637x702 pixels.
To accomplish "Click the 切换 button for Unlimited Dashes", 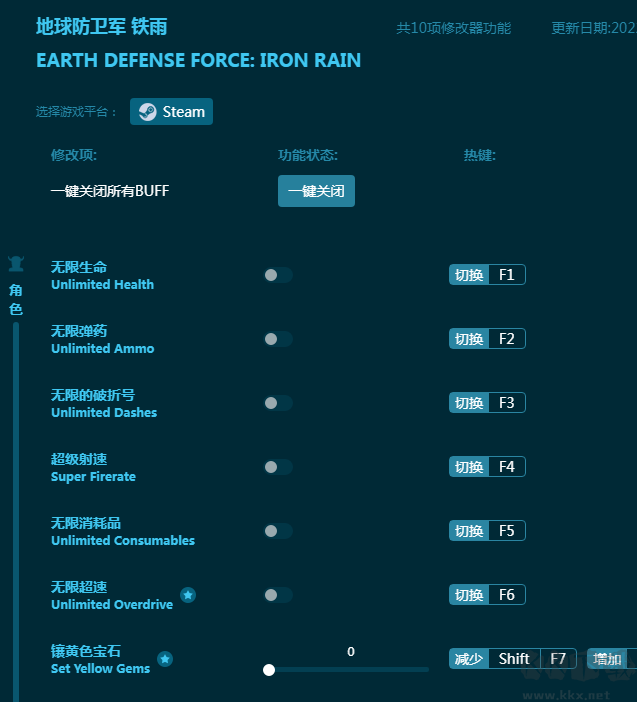I will 469,403.
